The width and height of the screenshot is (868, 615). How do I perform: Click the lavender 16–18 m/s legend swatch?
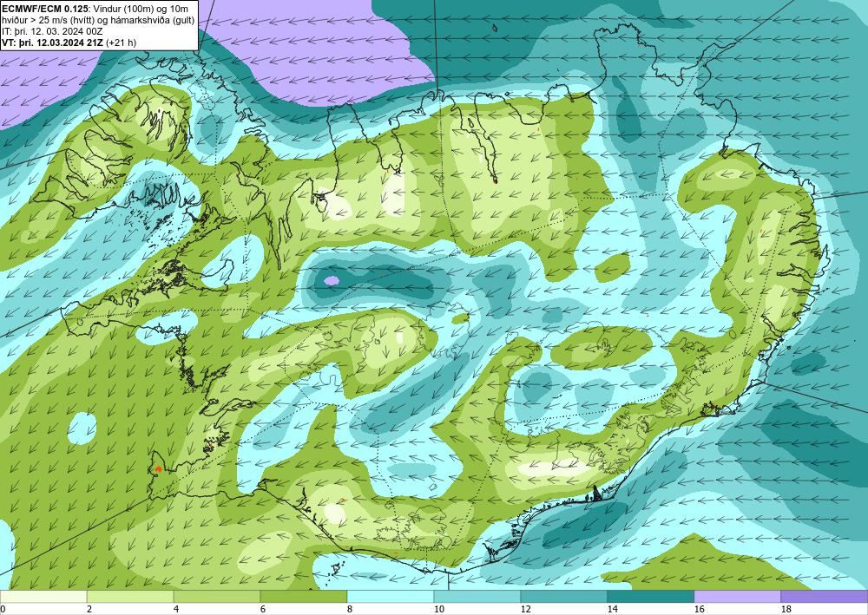coord(738,597)
